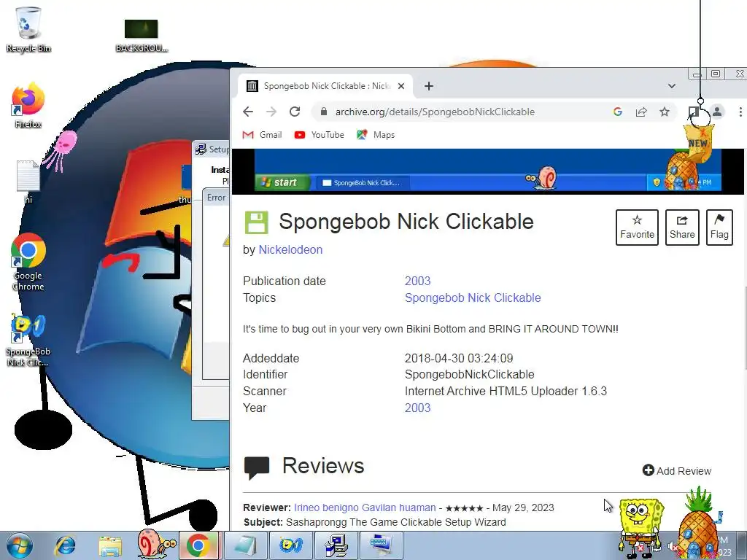This screenshot has height=560, width=747.
Task: Click the Reviews speech bubble icon
Action: [257, 467]
